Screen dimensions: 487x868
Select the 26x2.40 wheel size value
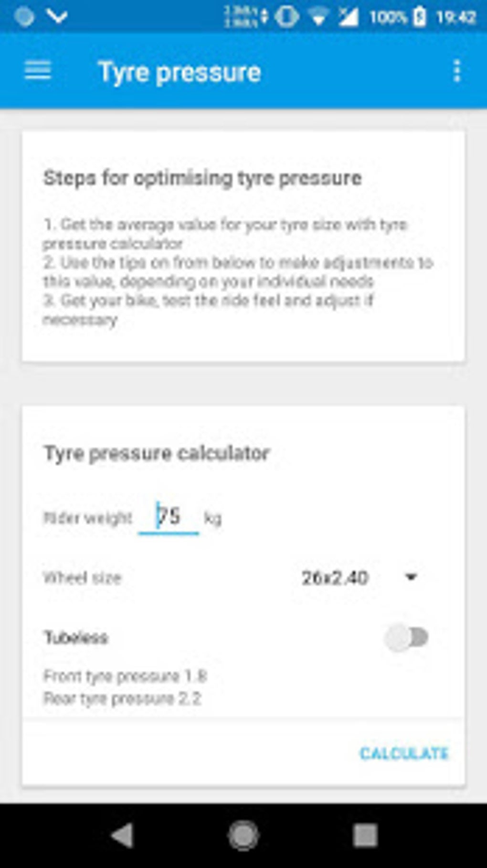click(x=335, y=578)
